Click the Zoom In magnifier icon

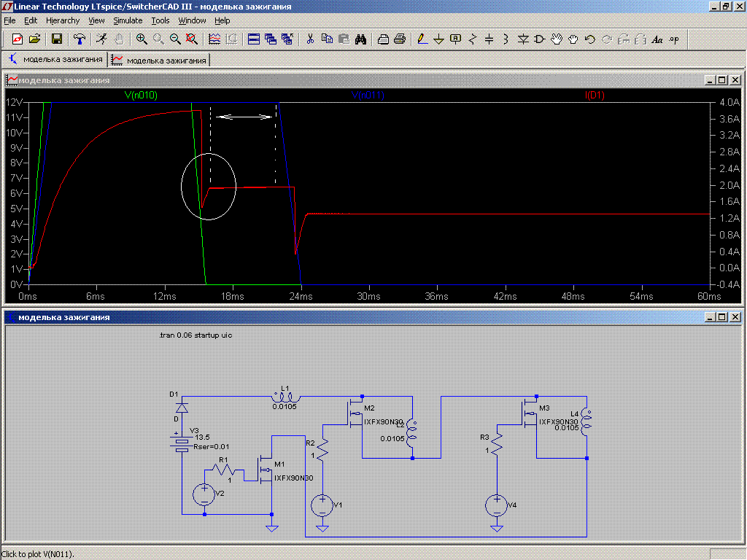142,39
